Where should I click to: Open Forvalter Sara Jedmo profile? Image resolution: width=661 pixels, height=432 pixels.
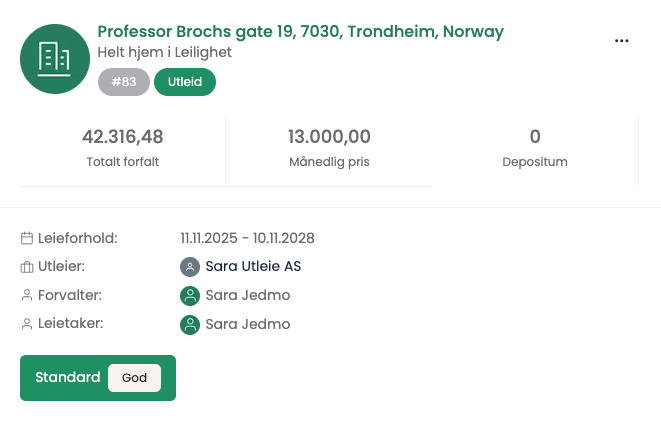[247, 296]
